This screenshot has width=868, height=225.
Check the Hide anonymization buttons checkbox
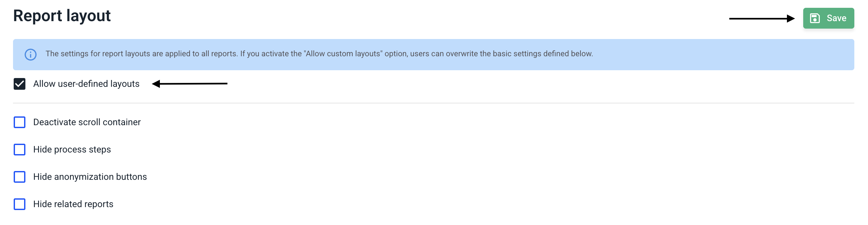20,177
